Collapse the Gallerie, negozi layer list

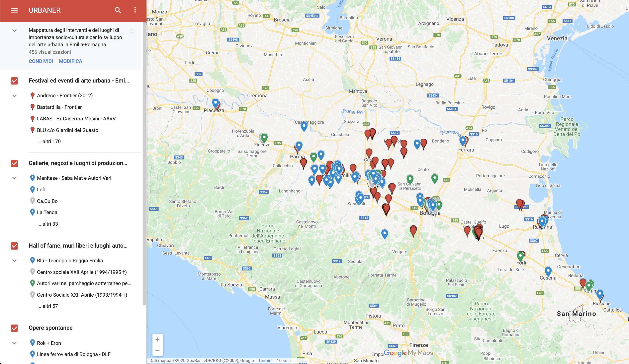pyautogui.click(x=14, y=178)
